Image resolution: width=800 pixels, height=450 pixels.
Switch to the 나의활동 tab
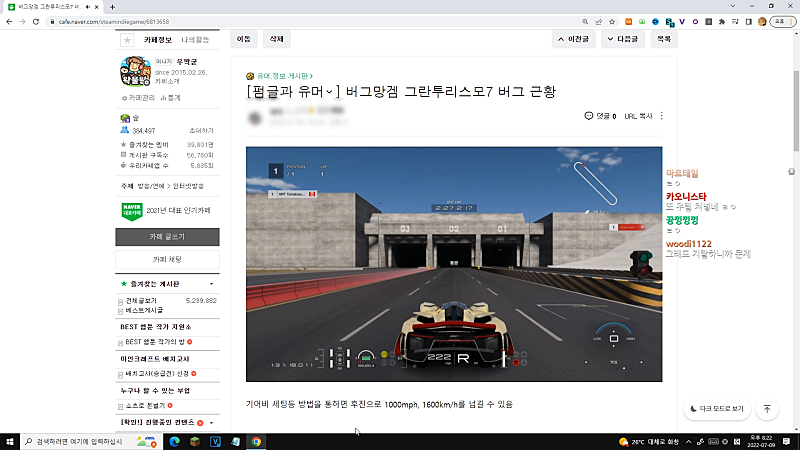[196, 39]
